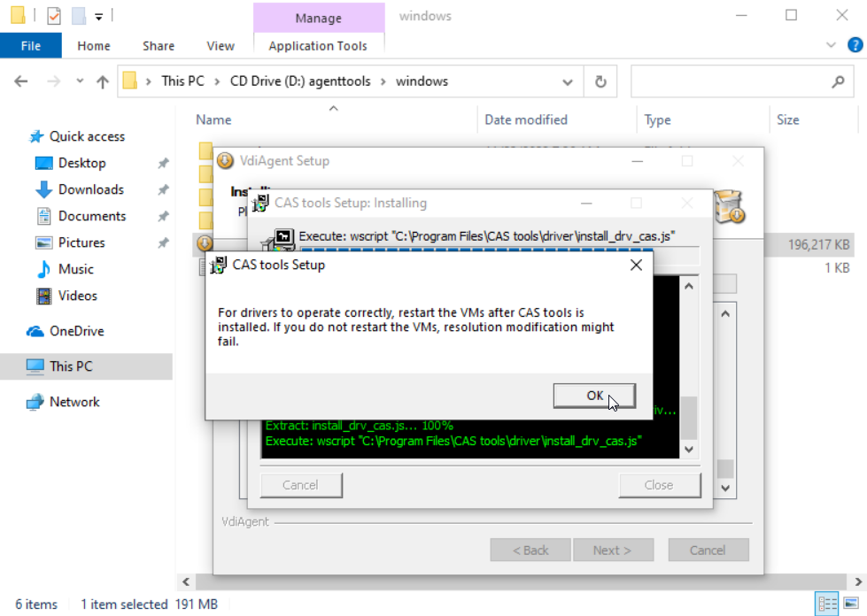
Task: Open the recent locations dropdown arrow
Action: [x=81, y=81]
